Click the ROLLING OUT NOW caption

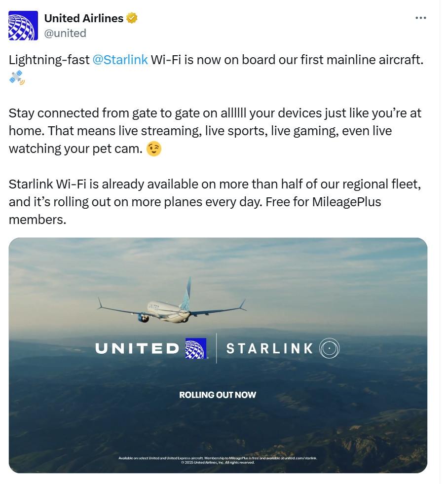tap(218, 395)
